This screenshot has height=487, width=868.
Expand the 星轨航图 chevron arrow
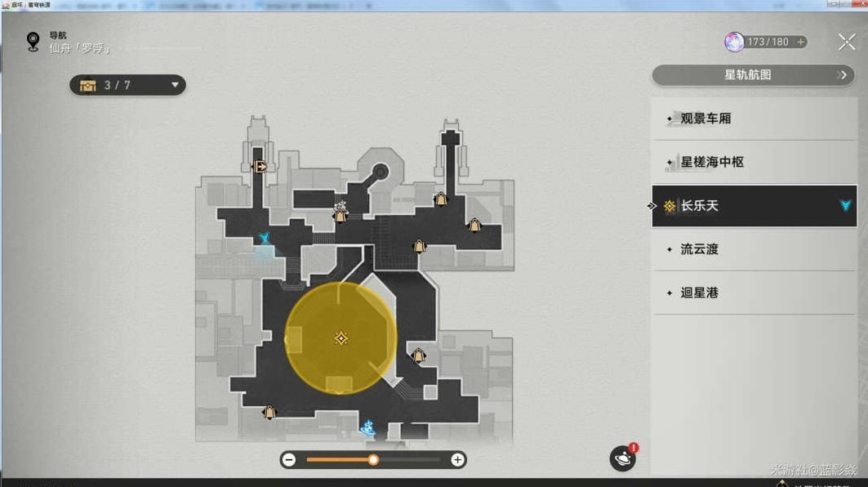[x=843, y=75]
